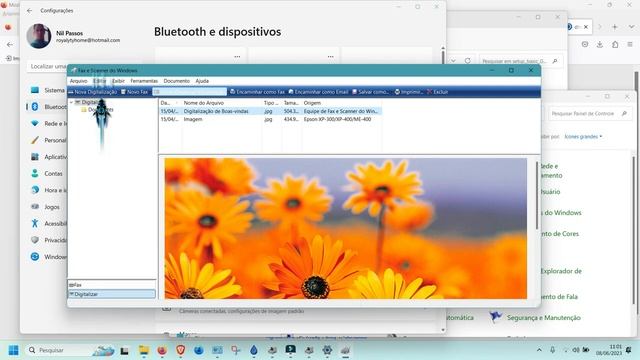Screen dimensions: 640x360
Task: Click refresh icon in Explorer address bar
Action: tap(467, 61)
